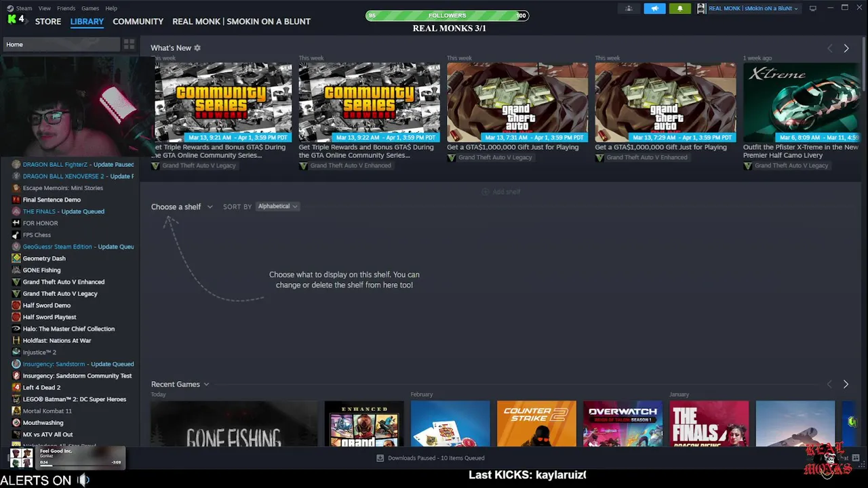Open the friends list icon in top bar
The image size is (868, 488).
[629, 8]
